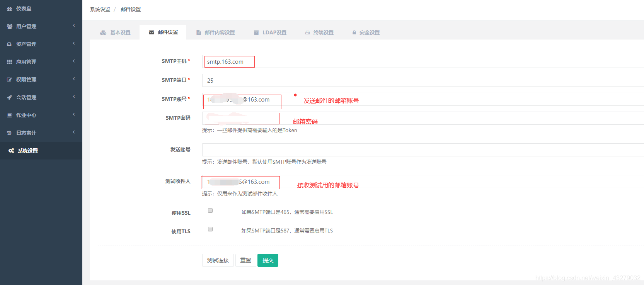Expand the 日志审计 sidebar chevron
644x285 pixels.
[74, 132]
